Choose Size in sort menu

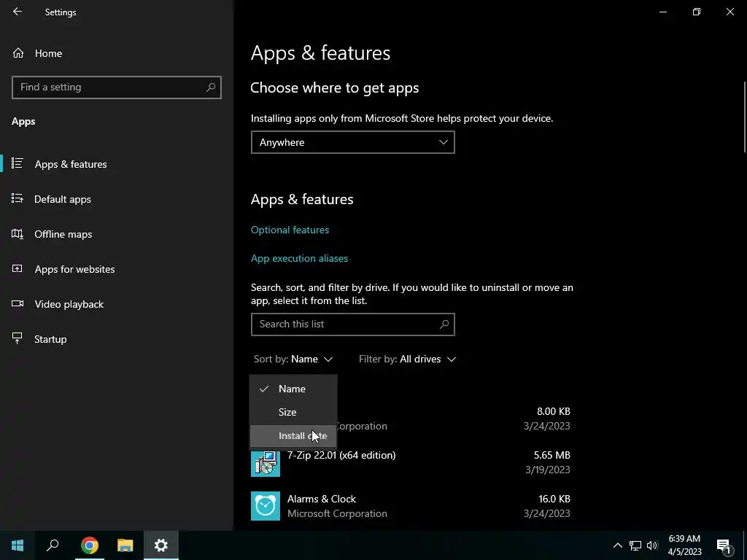[x=293, y=412]
